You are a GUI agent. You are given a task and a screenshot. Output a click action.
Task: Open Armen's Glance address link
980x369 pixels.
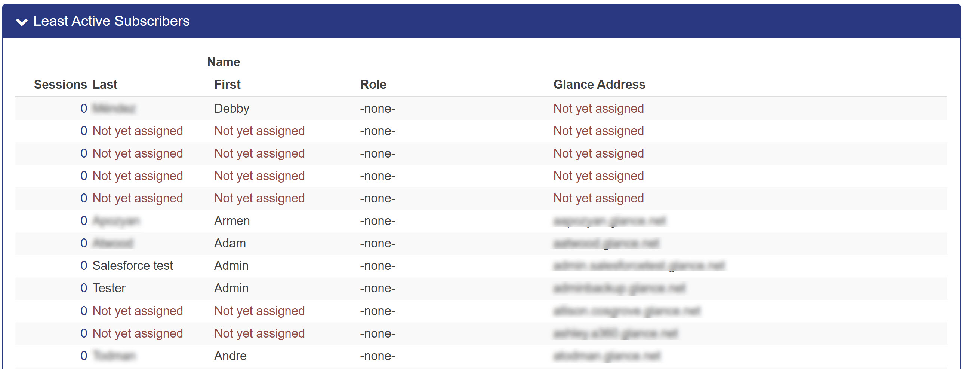click(x=609, y=221)
